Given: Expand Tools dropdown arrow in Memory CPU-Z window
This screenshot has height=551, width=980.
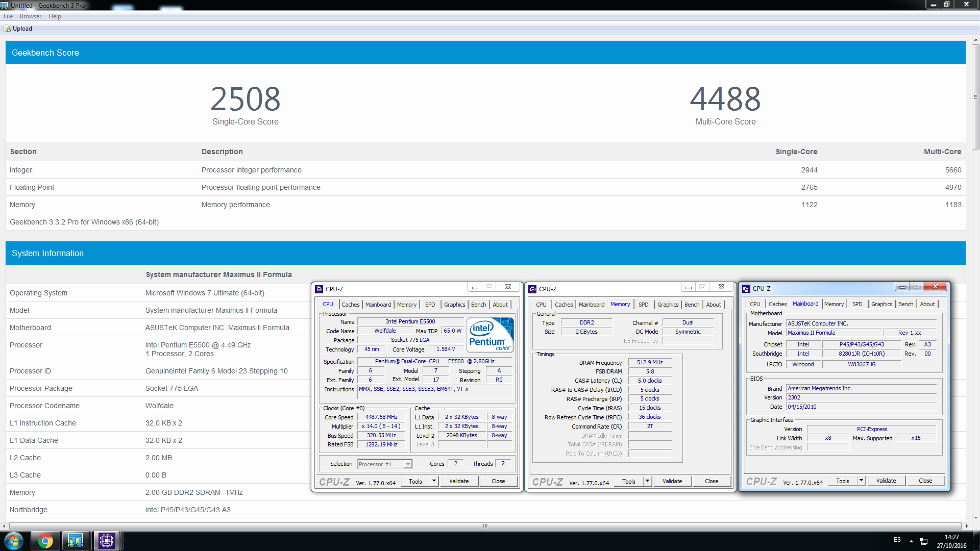Looking at the screenshot, I should [647, 481].
